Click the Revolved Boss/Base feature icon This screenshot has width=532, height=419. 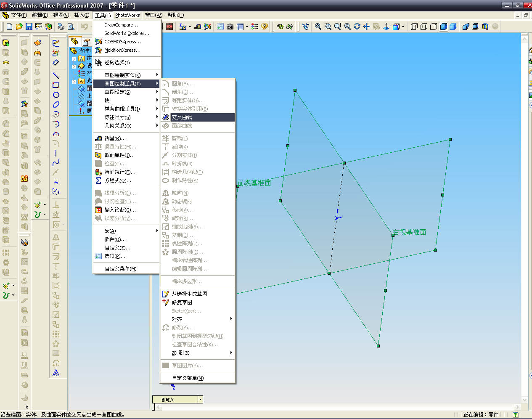click(6, 62)
